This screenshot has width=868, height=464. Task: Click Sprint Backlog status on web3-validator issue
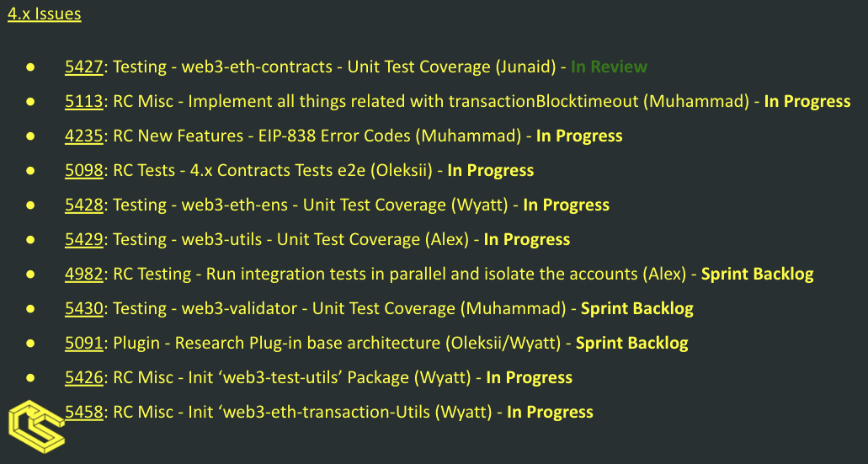636,308
